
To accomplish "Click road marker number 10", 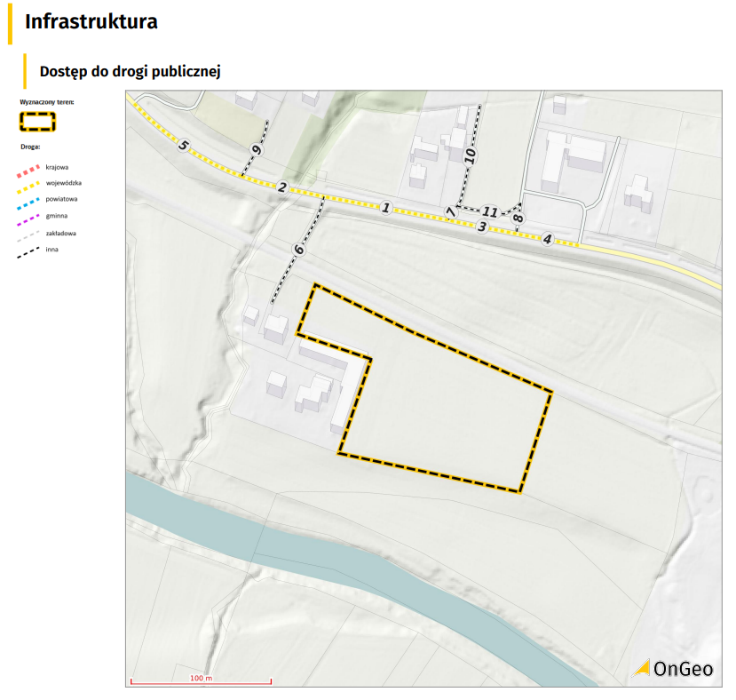I will click(x=471, y=155).
